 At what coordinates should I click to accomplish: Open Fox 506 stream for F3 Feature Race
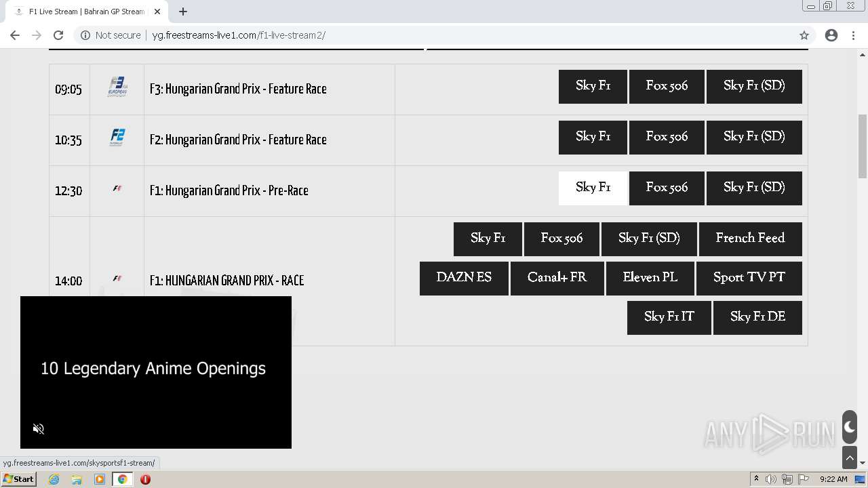pyautogui.click(x=667, y=86)
